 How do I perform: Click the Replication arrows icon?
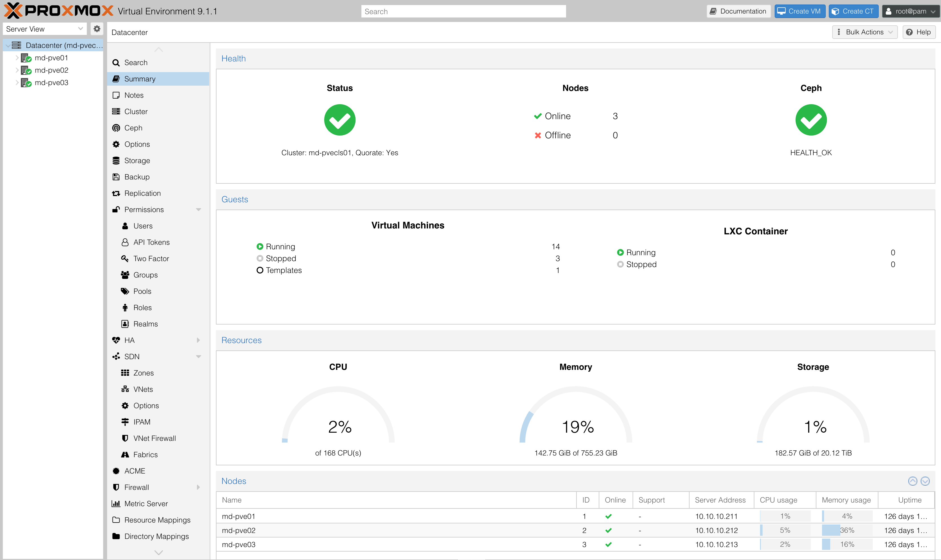coord(116,193)
